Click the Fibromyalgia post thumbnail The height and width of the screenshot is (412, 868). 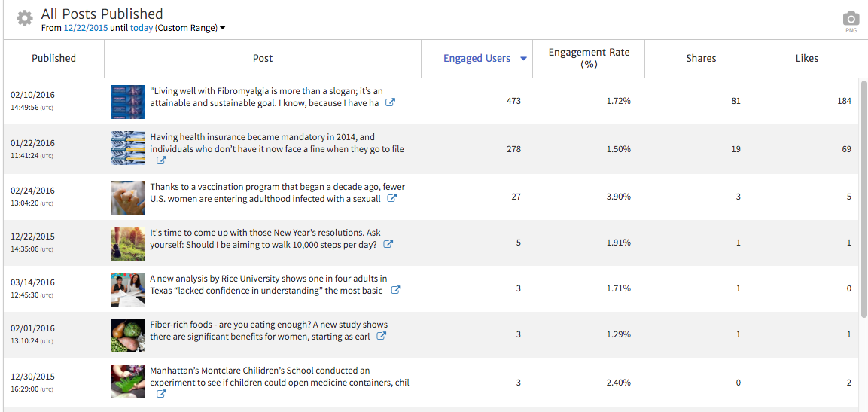pyautogui.click(x=127, y=102)
